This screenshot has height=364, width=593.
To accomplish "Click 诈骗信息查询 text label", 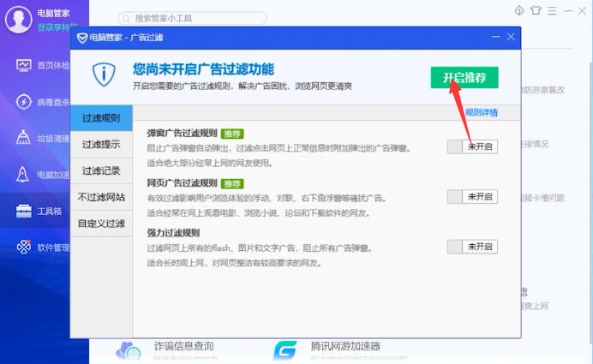I will pos(183,346).
